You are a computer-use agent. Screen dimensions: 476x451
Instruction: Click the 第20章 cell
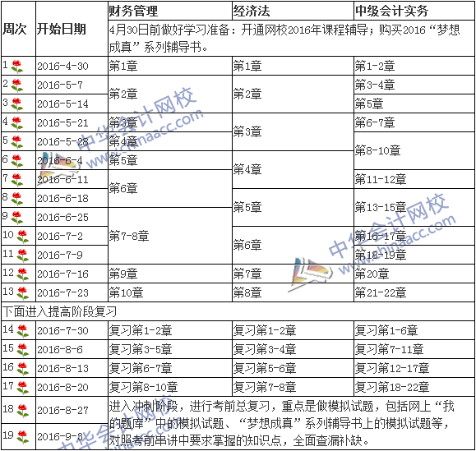click(414, 274)
